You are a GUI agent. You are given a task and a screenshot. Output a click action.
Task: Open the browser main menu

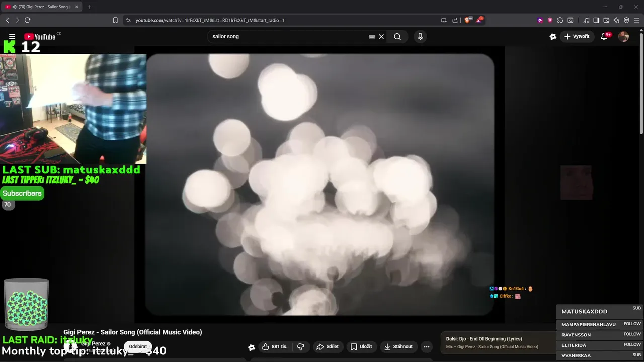[x=637, y=20]
